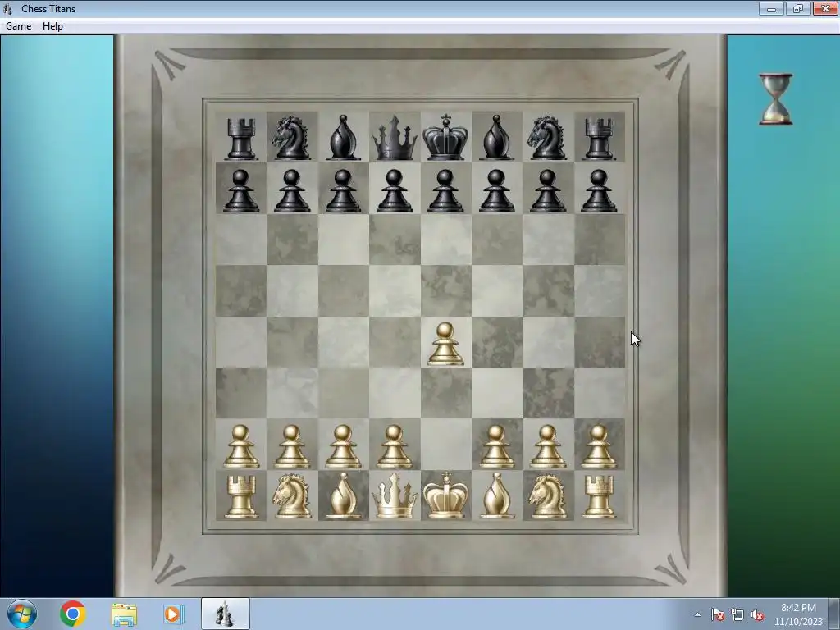Click the Chess Titans title bar icon
Viewport: 840px width, 630px height.
(7, 8)
